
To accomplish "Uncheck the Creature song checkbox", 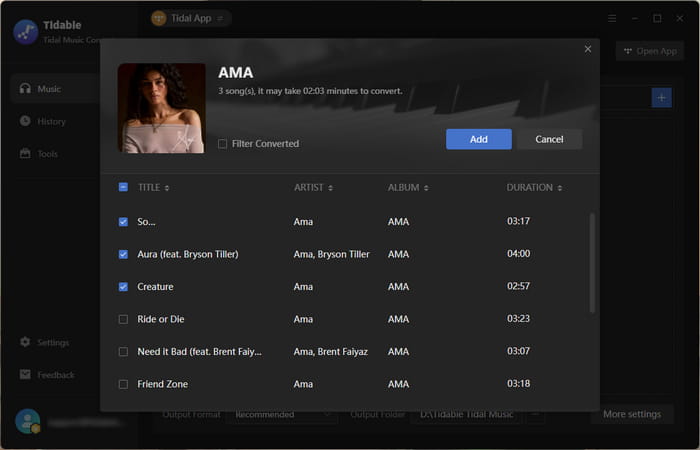I will pos(123,287).
